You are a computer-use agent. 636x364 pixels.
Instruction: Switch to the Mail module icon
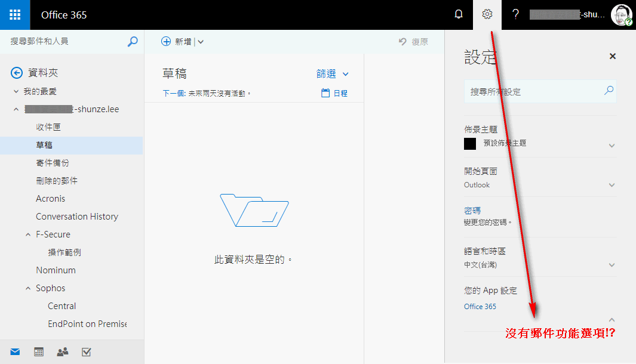pyautogui.click(x=15, y=352)
